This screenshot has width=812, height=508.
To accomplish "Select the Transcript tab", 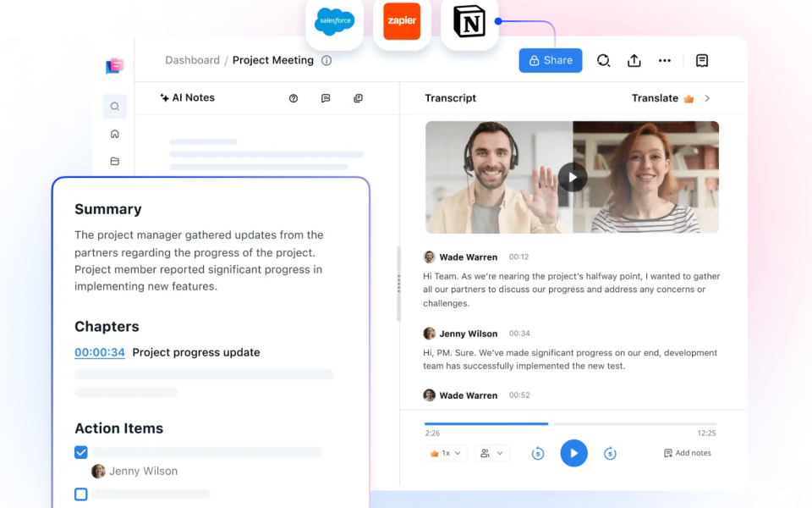I will (x=450, y=98).
